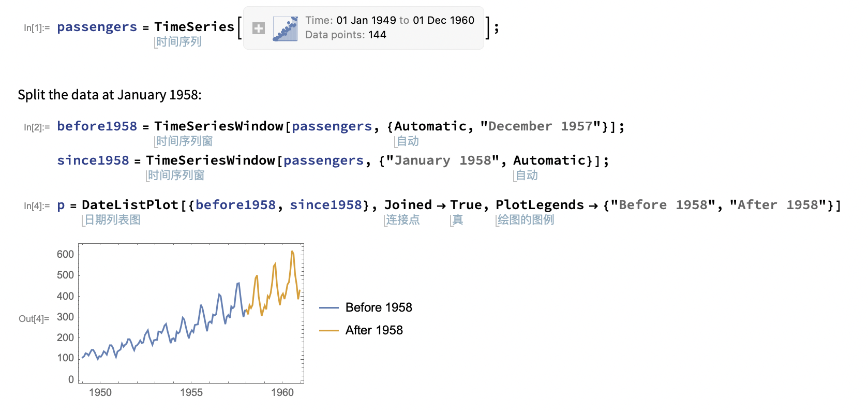868x411 pixels.
Task: Click the DateListPlot function name
Action: [130, 205]
